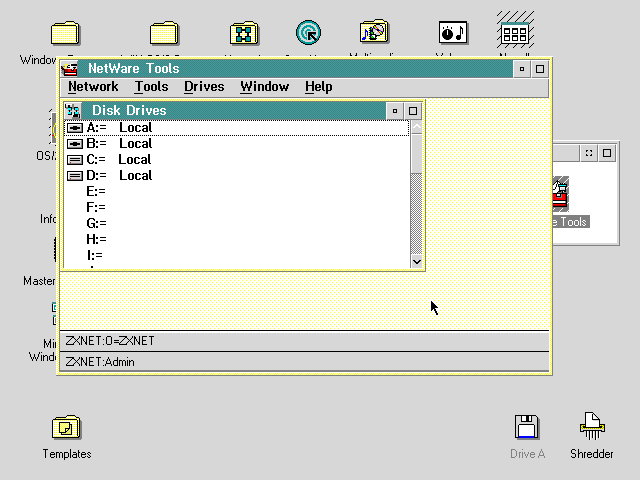Open the teal spiral arrow desktop icon
This screenshot has width=640, height=480.
309,32
